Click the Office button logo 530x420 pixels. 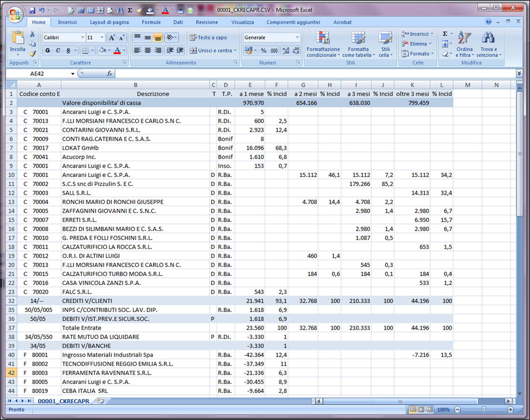(x=15, y=15)
